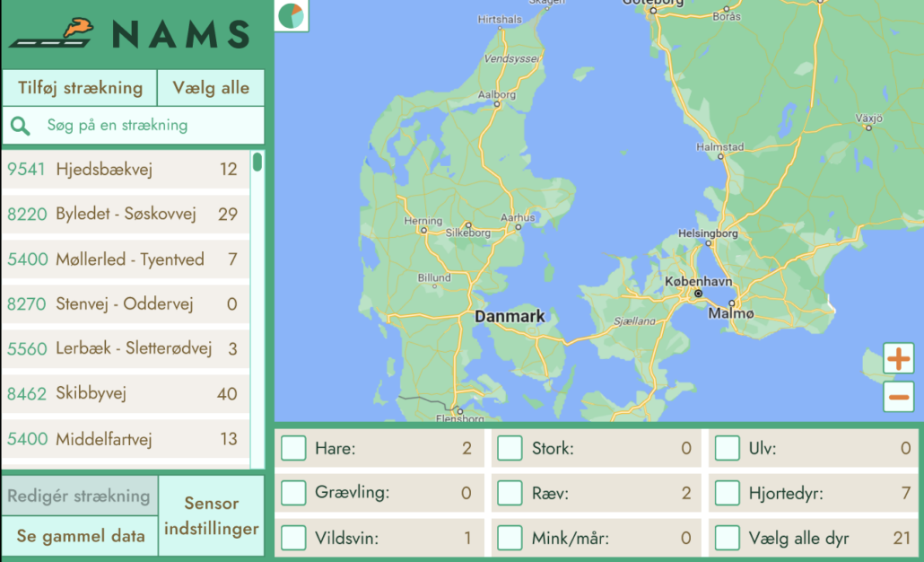Zoom out with the minus button

[898, 397]
